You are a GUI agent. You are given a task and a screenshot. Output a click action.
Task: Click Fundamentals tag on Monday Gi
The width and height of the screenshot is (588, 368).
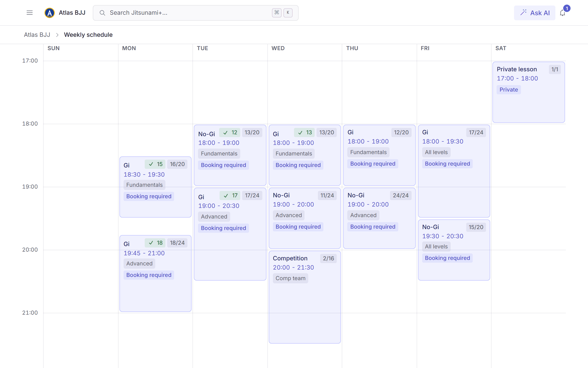coord(144,185)
